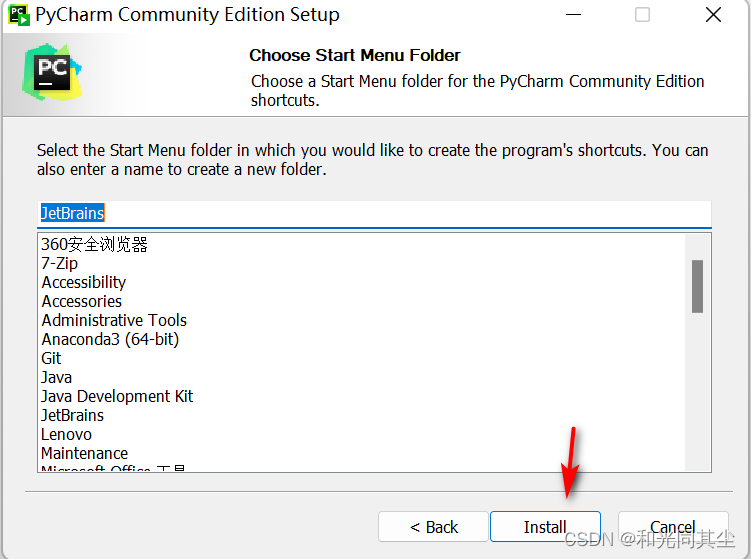Cancel the PyCharm setup
751x559 pixels.
(x=673, y=527)
